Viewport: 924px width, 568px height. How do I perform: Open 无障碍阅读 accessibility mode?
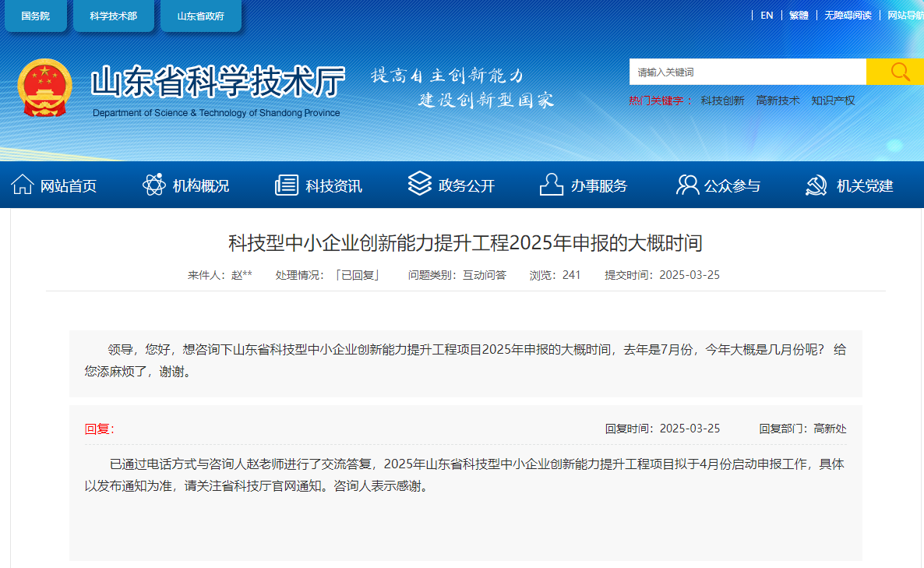tap(848, 16)
